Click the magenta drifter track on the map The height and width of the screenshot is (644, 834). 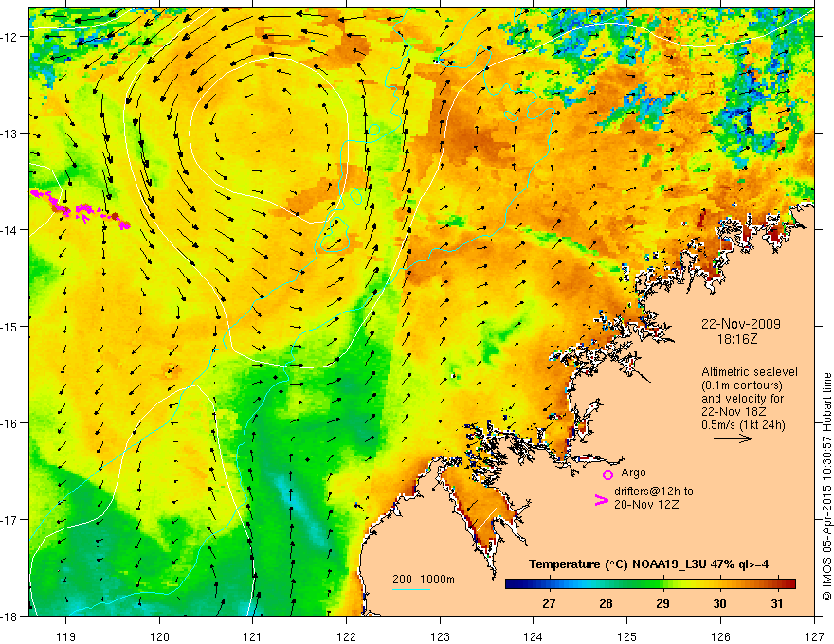coord(80,209)
